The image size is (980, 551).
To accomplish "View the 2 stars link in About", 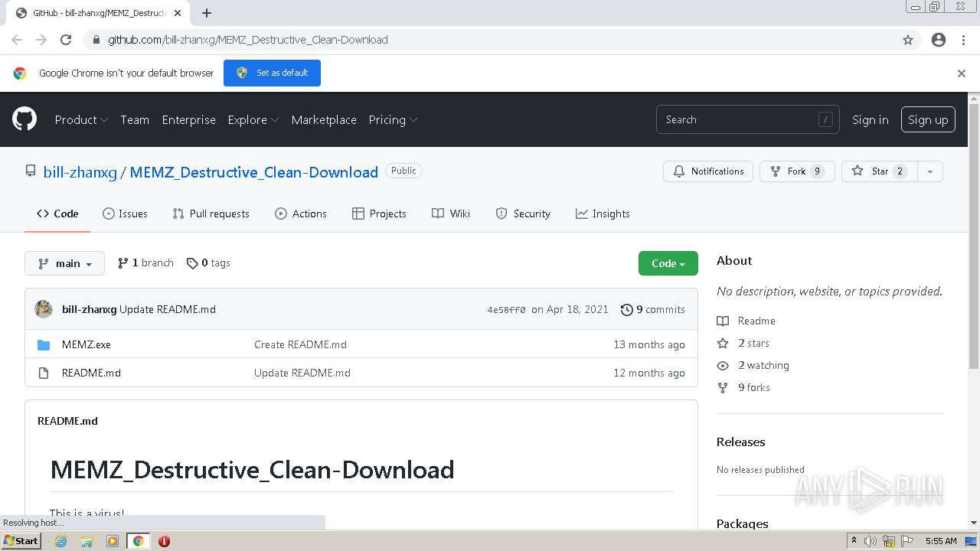I will click(743, 344).
